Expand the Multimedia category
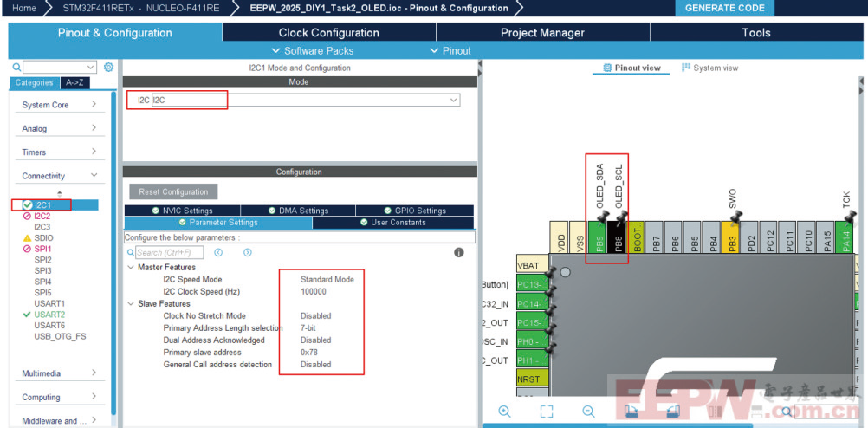The width and height of the screenshot is (868, 428). click(60, 373)
